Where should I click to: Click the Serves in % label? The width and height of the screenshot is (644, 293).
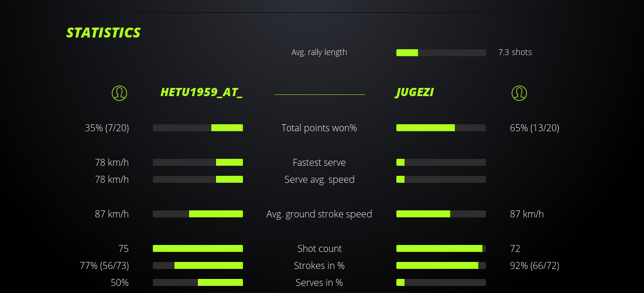click(319, 282)
